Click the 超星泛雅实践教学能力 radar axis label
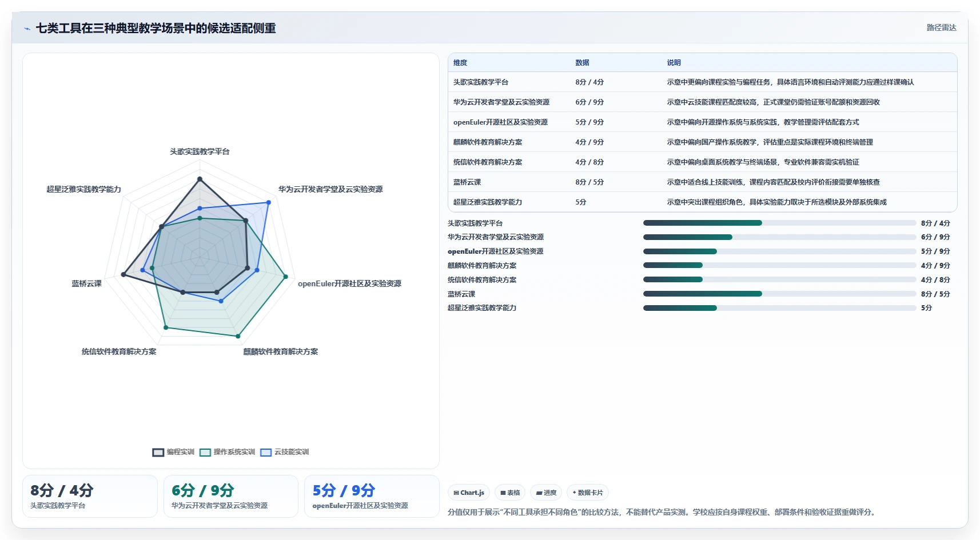Viewport: 980px width, 540px height. (84, 189)
